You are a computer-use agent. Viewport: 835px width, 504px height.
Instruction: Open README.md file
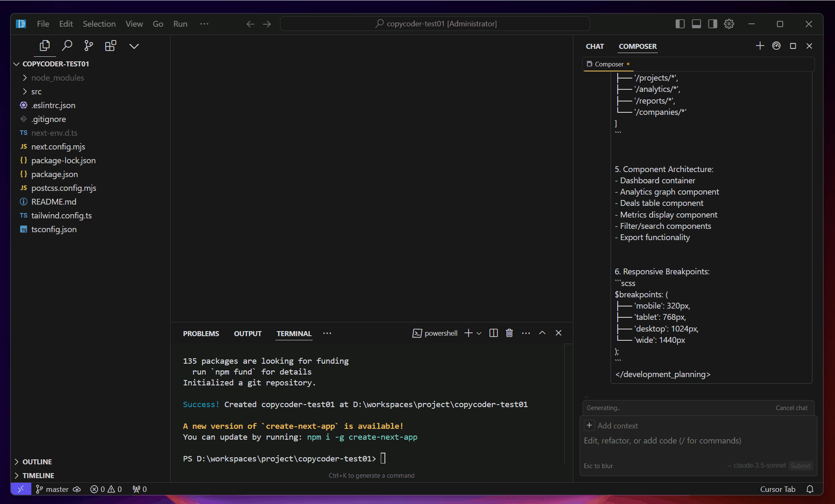[x=54, y=202]
